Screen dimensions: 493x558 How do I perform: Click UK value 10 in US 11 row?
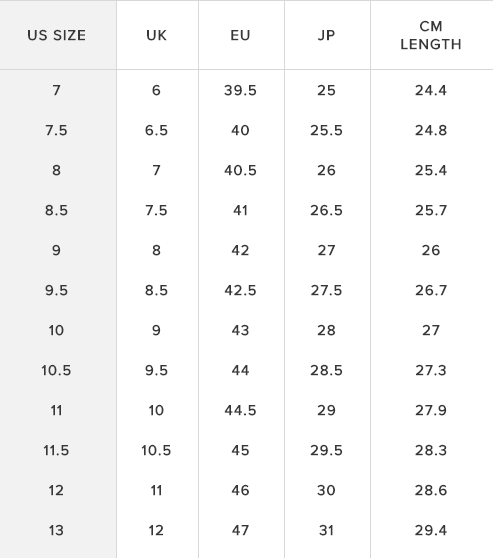pos(156,410)
